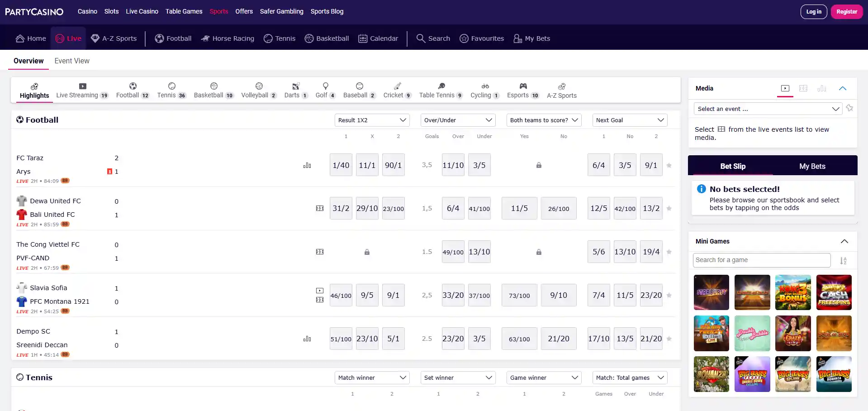This screenshot has width=868, height=411.
Task: Star the Dempo SC match as favourite
Action: [x=669, y=339]
